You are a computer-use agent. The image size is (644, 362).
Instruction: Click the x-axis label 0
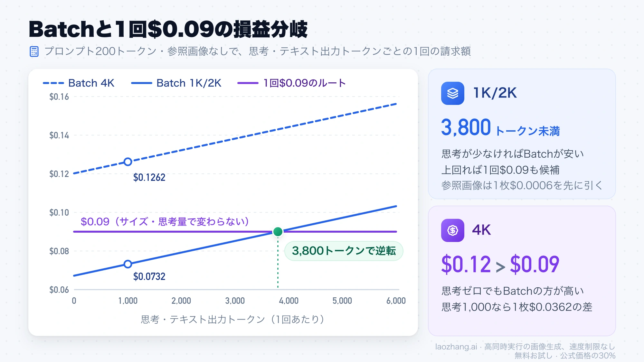pos(74,301)
